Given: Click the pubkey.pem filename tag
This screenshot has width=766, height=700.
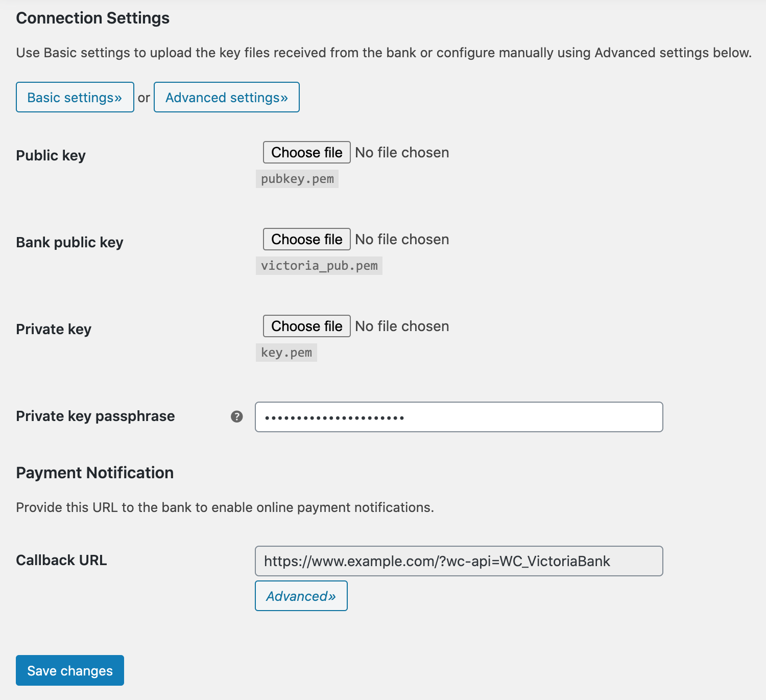Looking at the screenshot, I should (297, 179).
